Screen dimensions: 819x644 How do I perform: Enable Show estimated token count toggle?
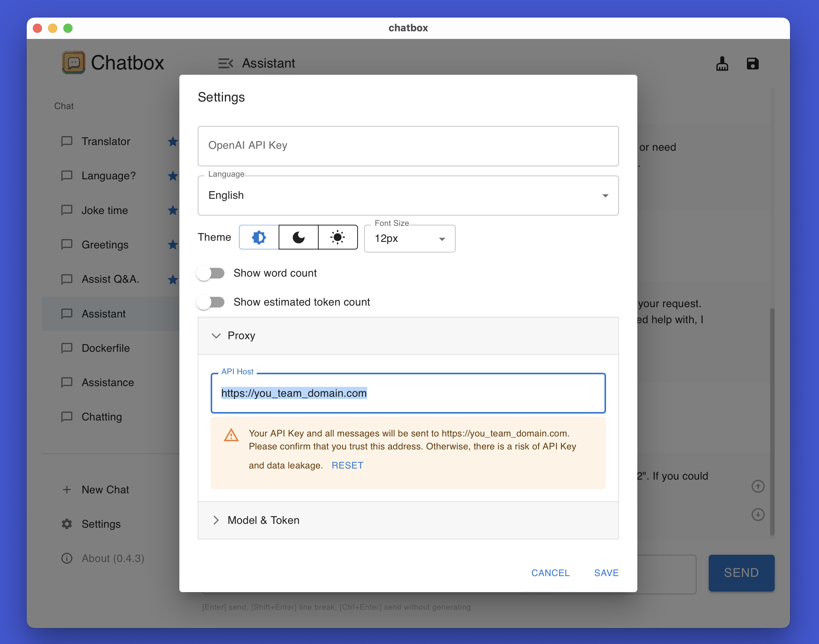point(211,302)
